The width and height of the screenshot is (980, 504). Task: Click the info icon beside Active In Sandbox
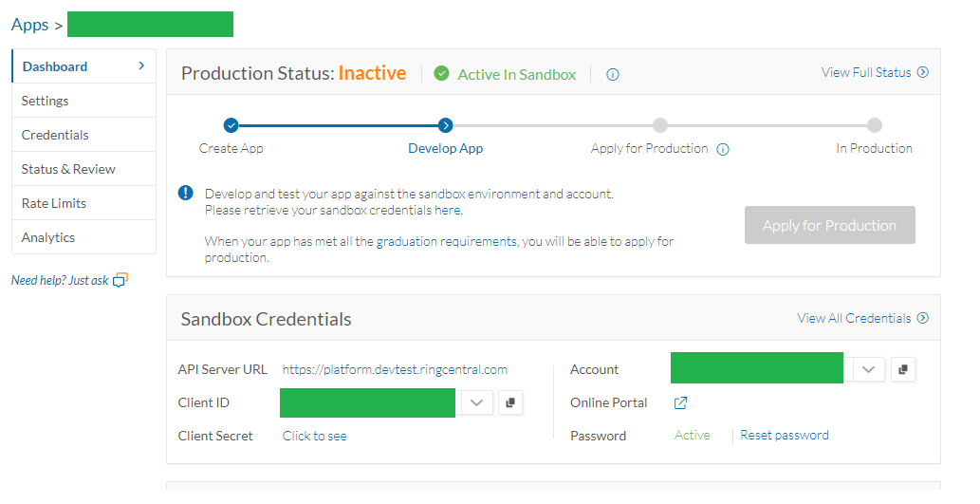tap(613, 74)
